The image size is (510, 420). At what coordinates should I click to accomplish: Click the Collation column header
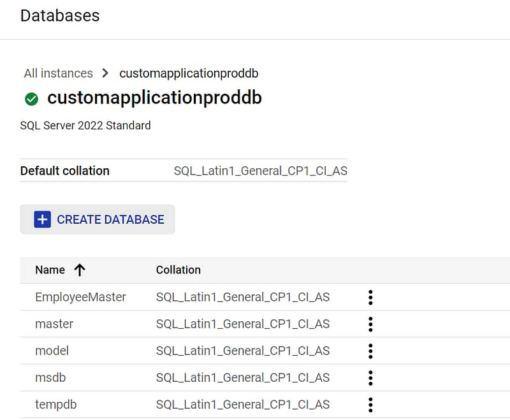[x=178, y=270]
